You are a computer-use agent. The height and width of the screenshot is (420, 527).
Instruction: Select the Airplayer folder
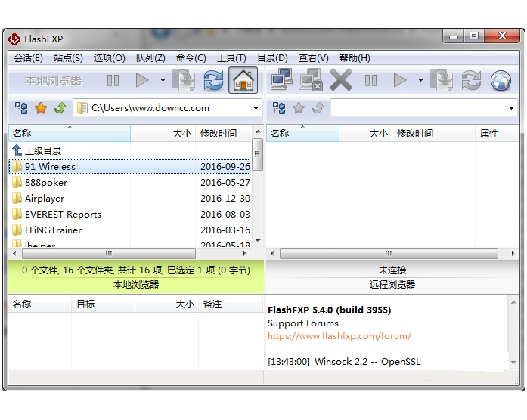pos(130,199)
